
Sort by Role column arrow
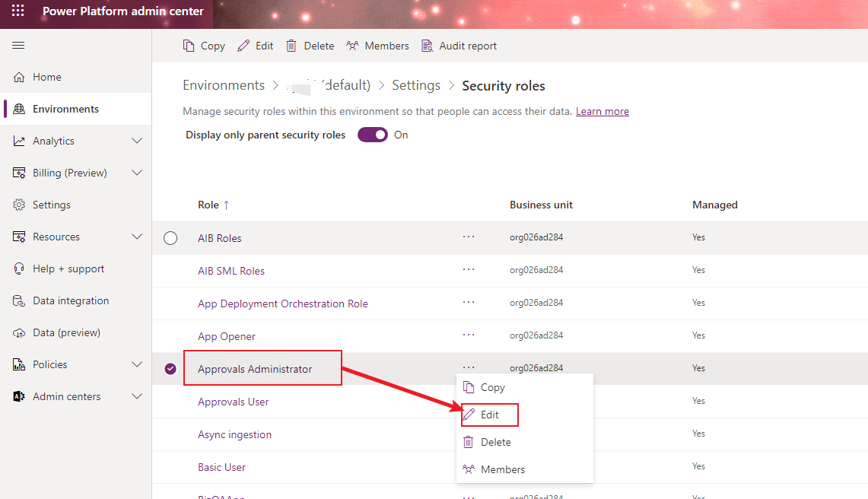click(x=227, y=205)
